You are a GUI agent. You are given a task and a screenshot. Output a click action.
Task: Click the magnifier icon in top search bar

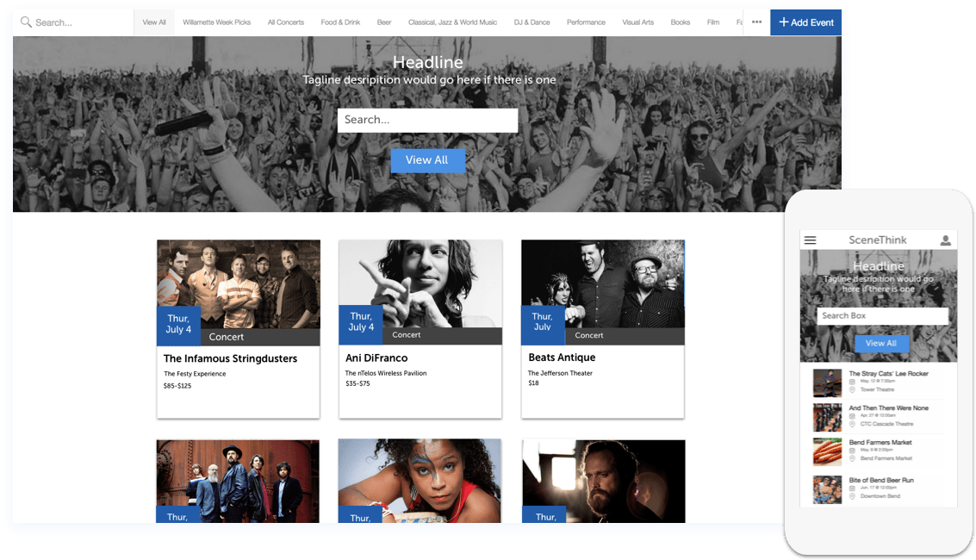pos(26,22)
